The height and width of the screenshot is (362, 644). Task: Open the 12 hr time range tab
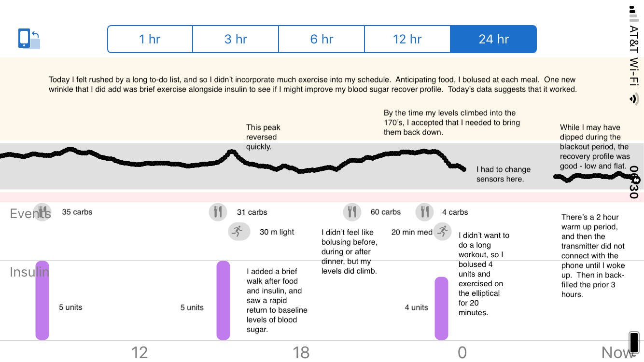tap(407, 39)
